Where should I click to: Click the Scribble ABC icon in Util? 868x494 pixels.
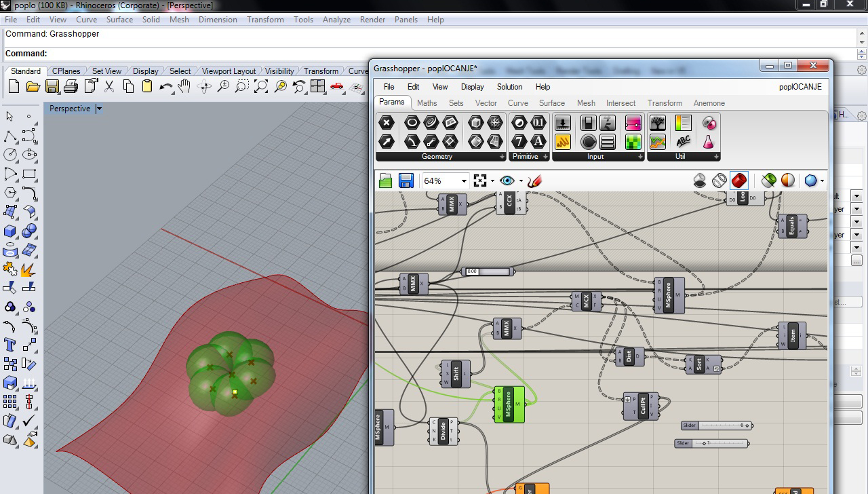684,142
